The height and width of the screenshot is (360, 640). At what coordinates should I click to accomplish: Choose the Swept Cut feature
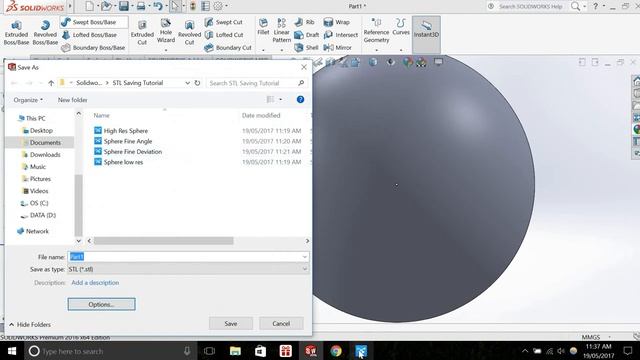tap(224, 22)
